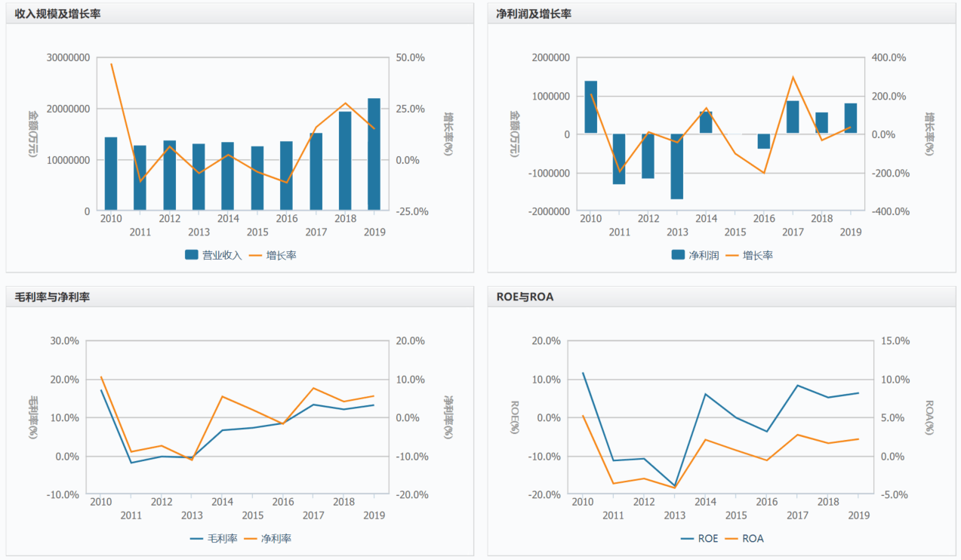The width and height of the screenshot is (961, 560).
Task: Toggle ROA legend line
Action: [744, 538]
